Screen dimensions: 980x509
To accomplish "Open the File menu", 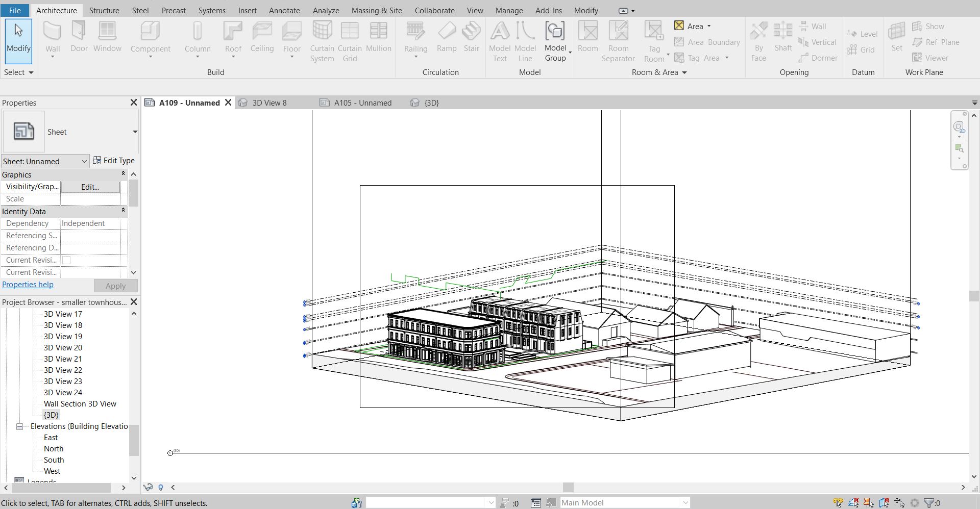I will point(15,10).
